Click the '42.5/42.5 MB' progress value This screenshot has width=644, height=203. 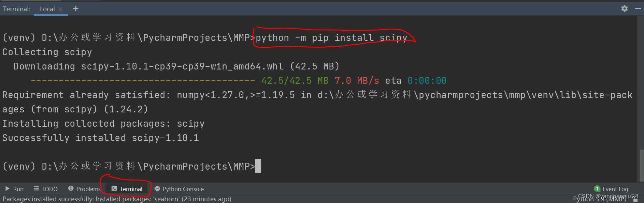(x=295, y=81)
